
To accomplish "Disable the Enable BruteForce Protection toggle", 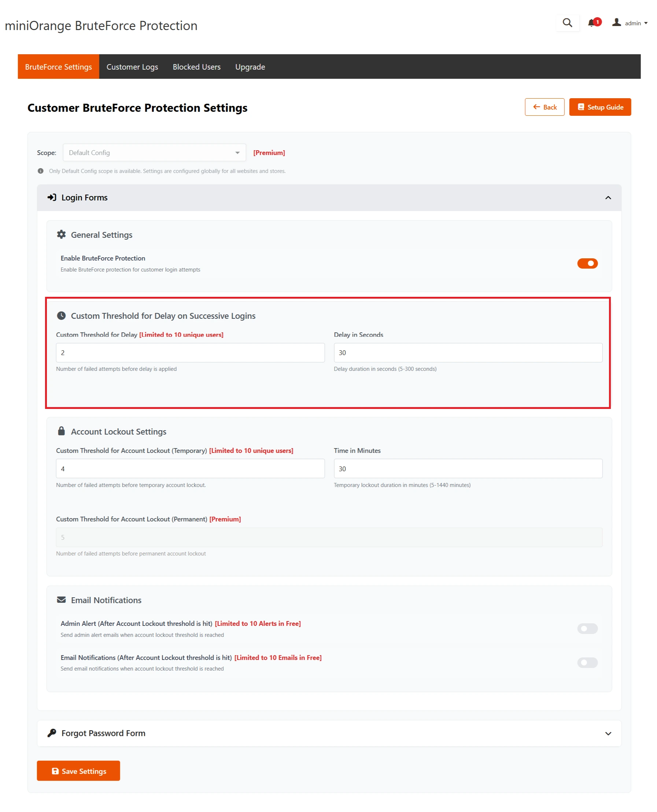I will click(x=587, y=263).
